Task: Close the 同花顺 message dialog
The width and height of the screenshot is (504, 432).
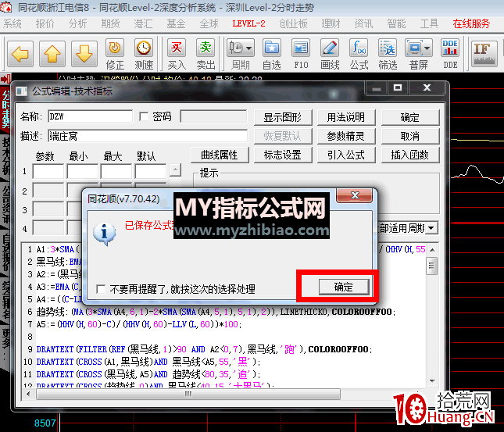Action: [x=355, y=195]
